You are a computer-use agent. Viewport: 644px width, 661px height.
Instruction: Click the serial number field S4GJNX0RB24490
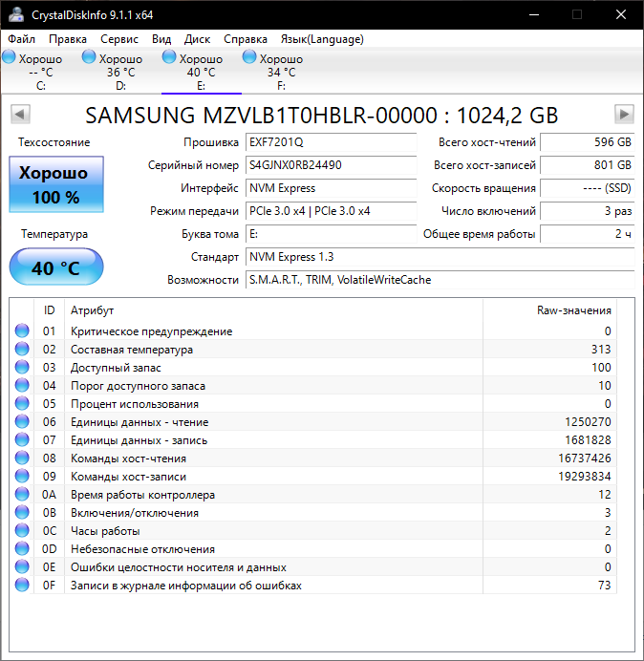pyautogui.click(x=331, y=165)
